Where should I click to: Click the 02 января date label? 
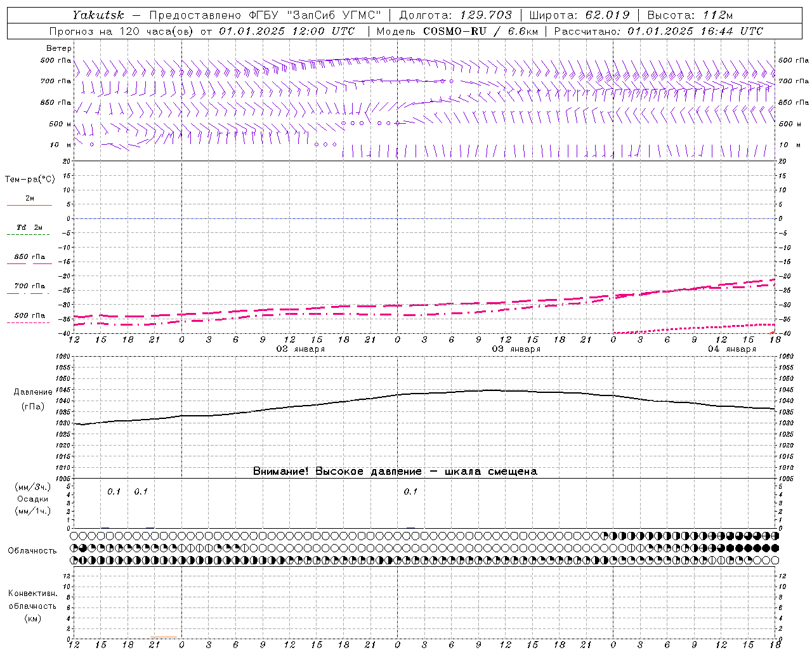pyautogui.click(x=300, y=349)
